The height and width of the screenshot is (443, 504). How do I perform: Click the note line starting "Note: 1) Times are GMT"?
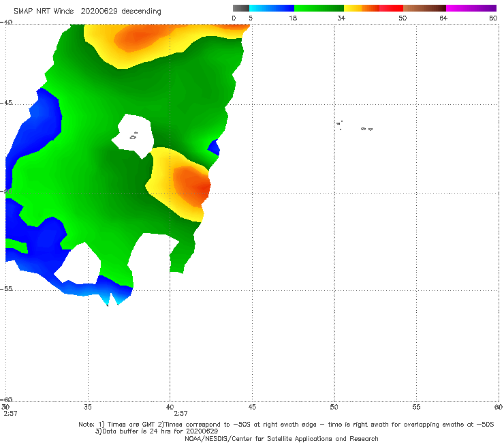click(x=286, y=425)
